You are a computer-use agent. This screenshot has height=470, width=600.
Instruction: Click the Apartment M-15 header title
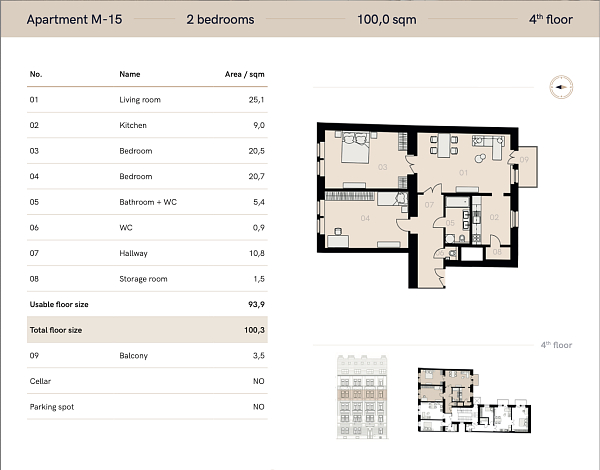click(75, 19)
